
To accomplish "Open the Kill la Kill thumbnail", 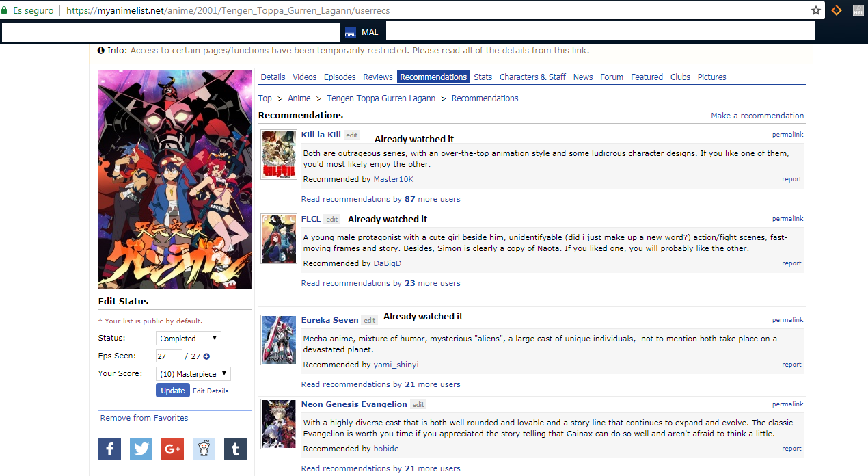I will [278, 155].
